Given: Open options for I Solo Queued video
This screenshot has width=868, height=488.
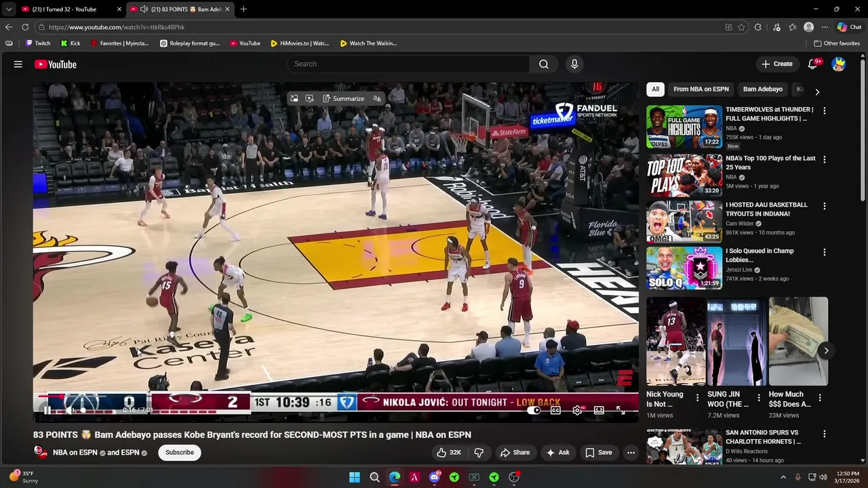Looking at the screenshot, I should 825,252.
